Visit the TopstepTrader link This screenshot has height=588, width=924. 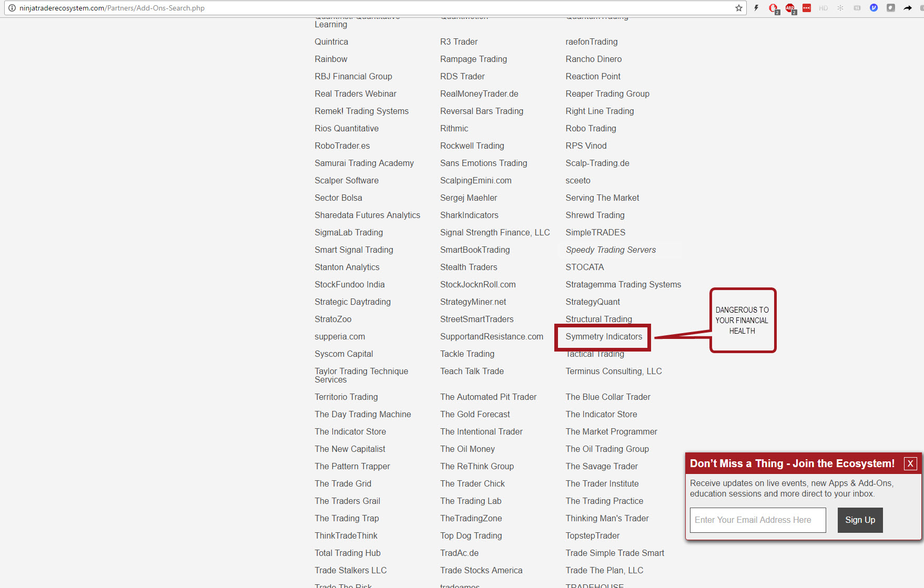(593, 535)
